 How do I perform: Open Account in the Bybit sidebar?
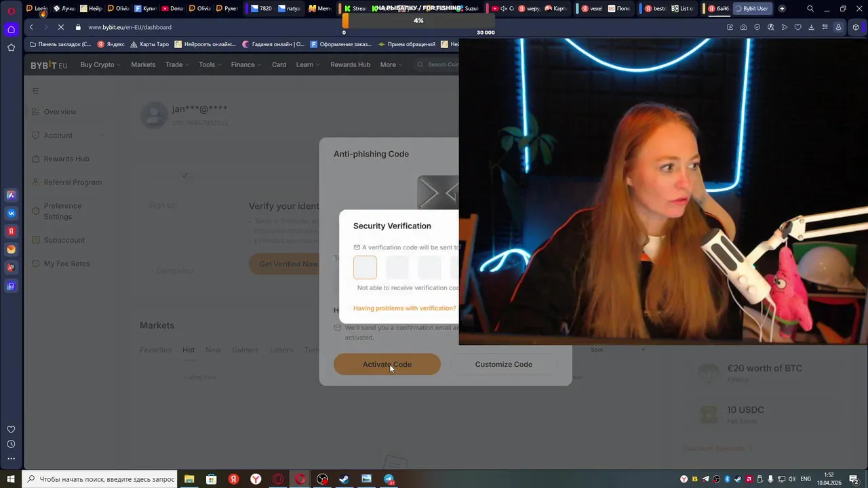[x=58, y=136]
